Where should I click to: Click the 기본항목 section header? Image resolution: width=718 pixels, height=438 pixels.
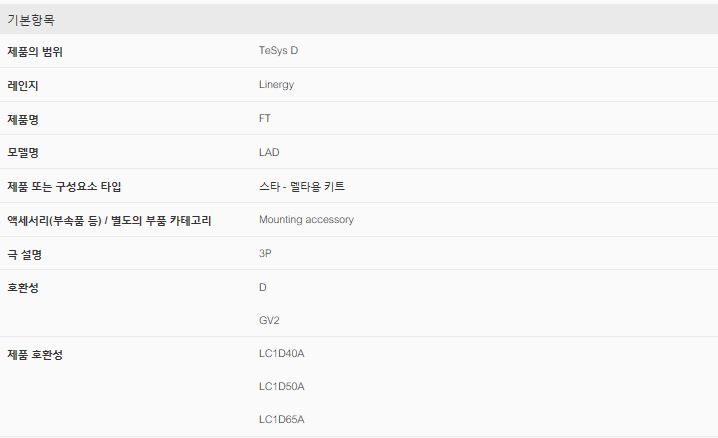point(359,19)
